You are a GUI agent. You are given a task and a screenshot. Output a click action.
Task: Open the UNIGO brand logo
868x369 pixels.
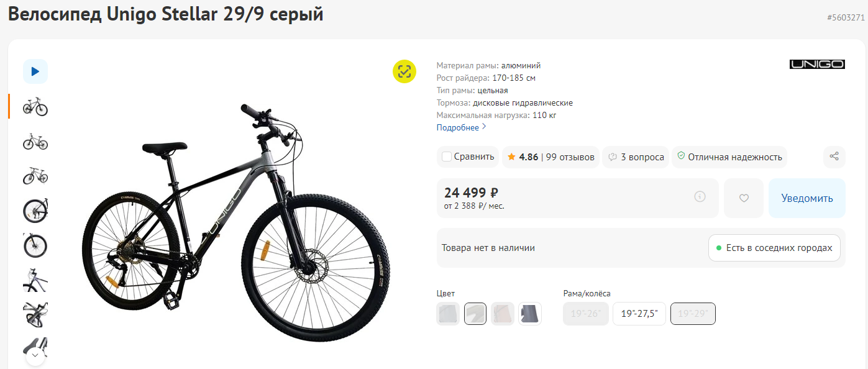[x=816, y=65]
